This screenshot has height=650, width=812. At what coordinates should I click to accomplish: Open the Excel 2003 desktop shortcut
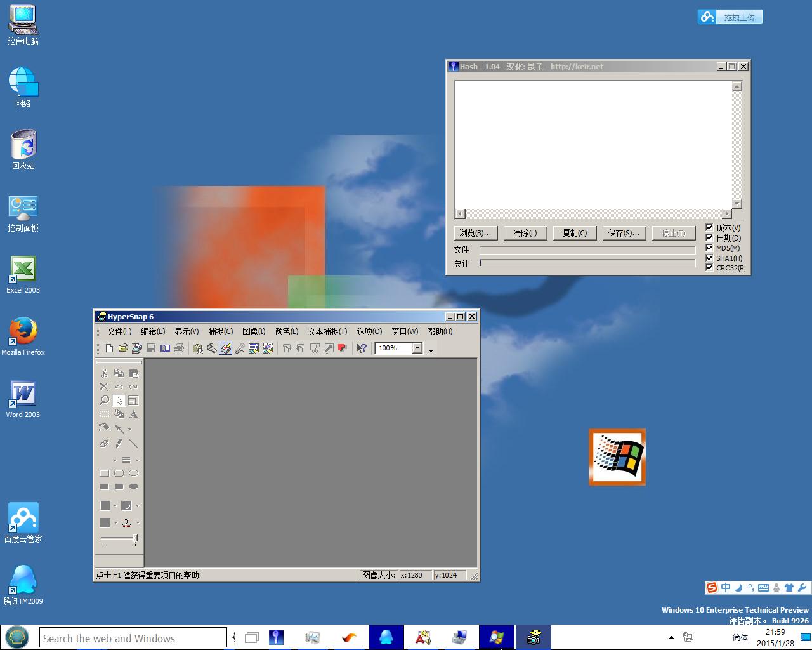pyautogui.click(x=23, y=274)
